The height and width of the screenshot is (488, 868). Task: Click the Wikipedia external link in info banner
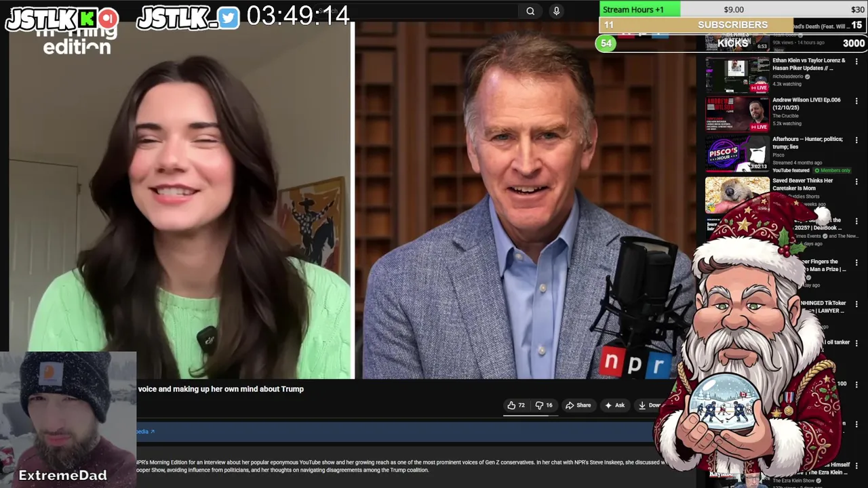tap(145, 432)
